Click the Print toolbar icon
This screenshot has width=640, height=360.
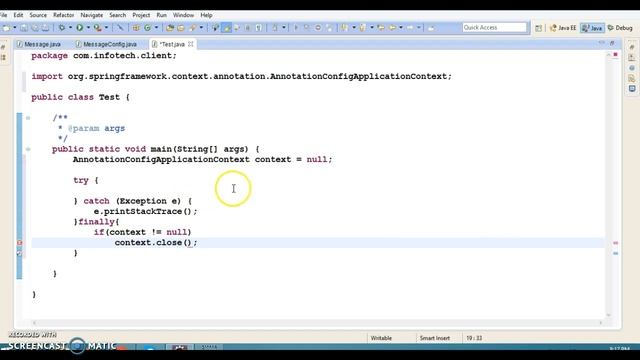pyautogui.click(x=45, y=28)
